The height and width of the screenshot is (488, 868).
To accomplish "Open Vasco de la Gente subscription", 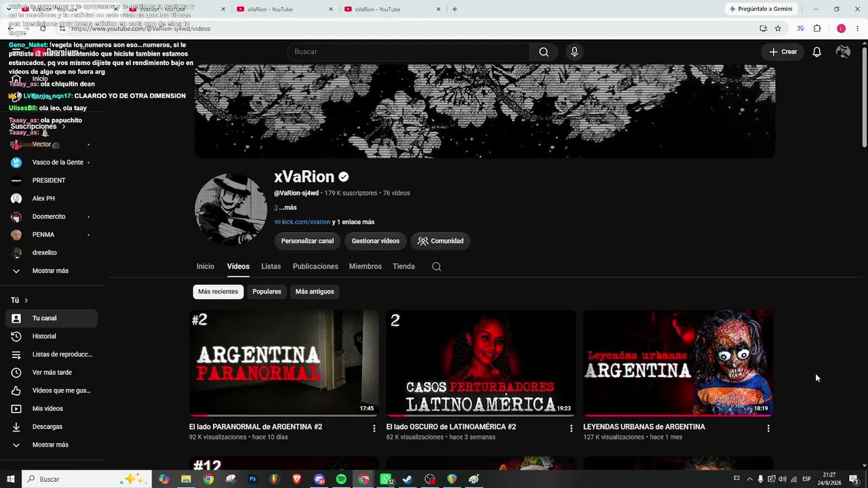I will click(52, 163).
